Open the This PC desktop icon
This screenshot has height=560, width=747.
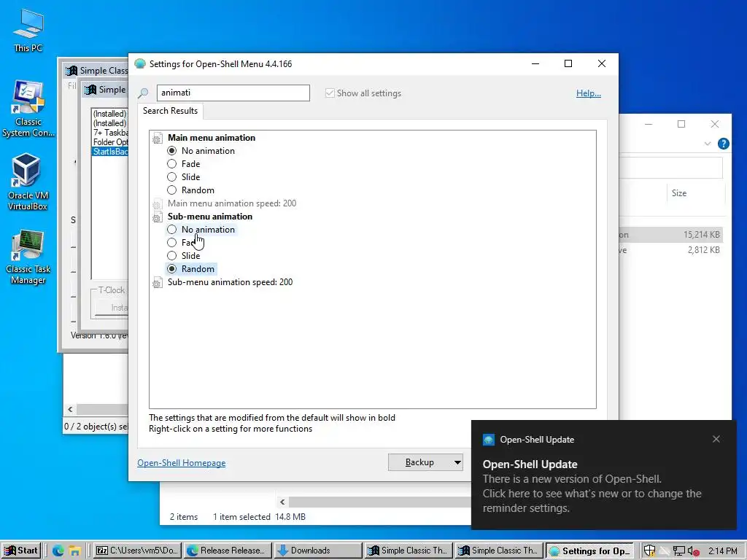coord(28,31)
